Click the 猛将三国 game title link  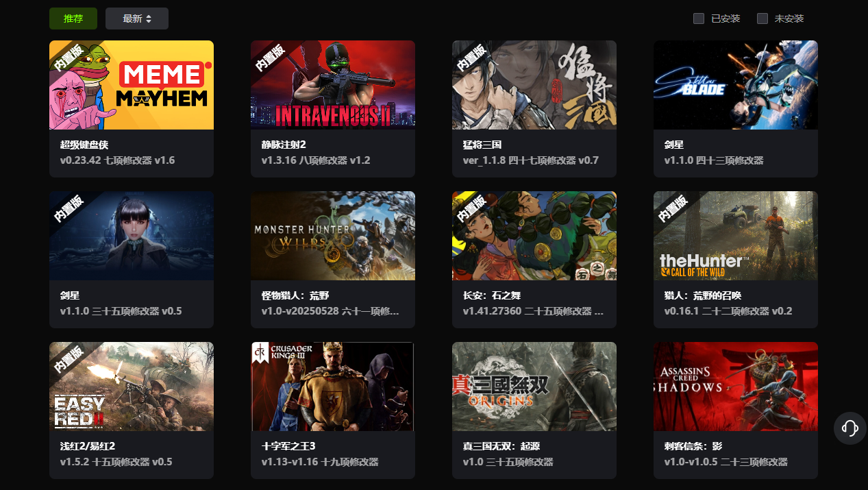[x=483, y=145]
